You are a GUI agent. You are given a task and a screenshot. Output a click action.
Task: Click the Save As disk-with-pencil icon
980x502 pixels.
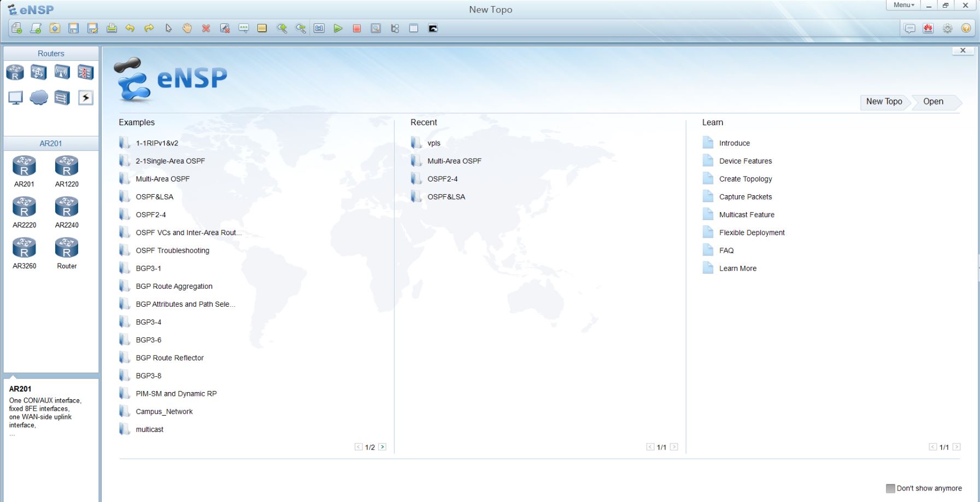[x=93, y=28]
